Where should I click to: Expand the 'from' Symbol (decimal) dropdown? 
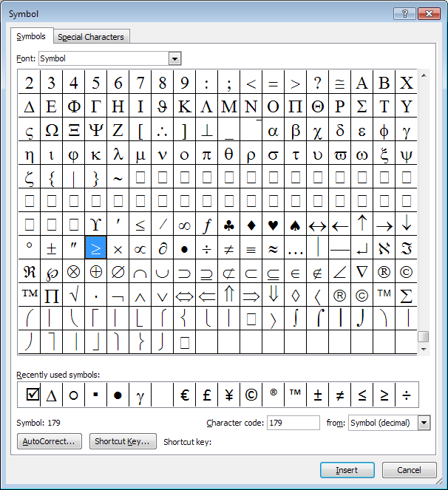pos(424,423)
